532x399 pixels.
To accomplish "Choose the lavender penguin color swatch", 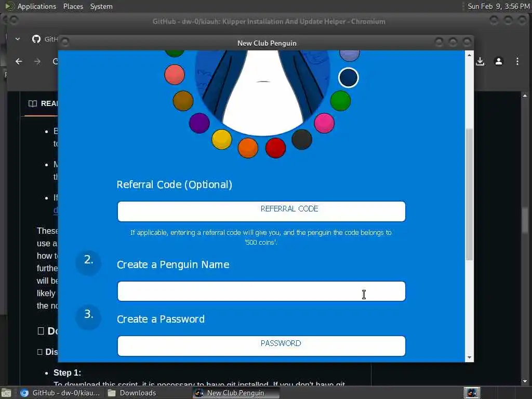I will tap(350, 55).
